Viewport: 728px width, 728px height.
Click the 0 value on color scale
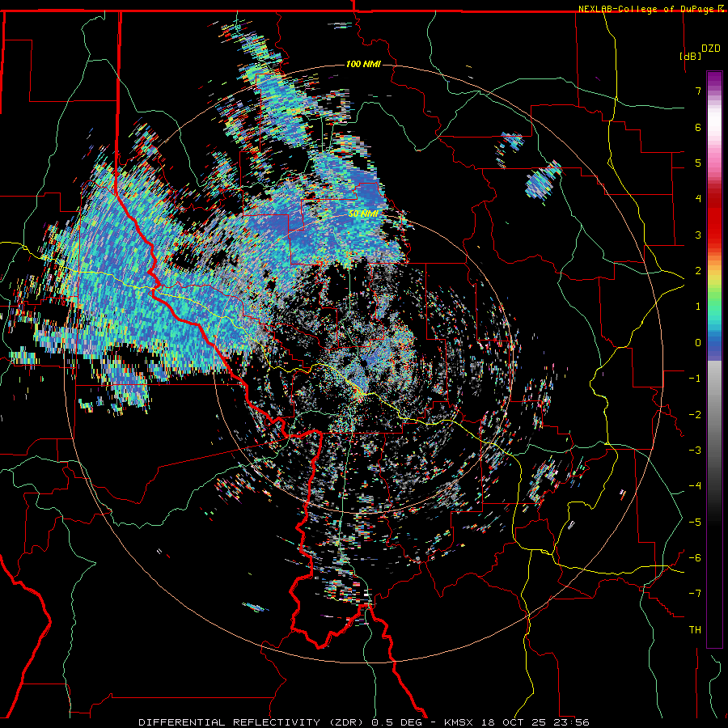[x=698, y=343]
